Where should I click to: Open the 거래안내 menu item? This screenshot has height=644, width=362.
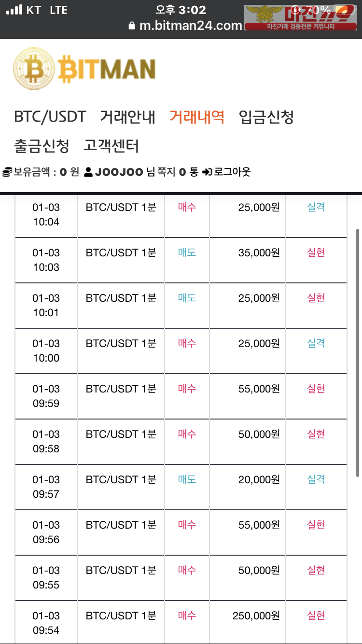pos(127,116)
